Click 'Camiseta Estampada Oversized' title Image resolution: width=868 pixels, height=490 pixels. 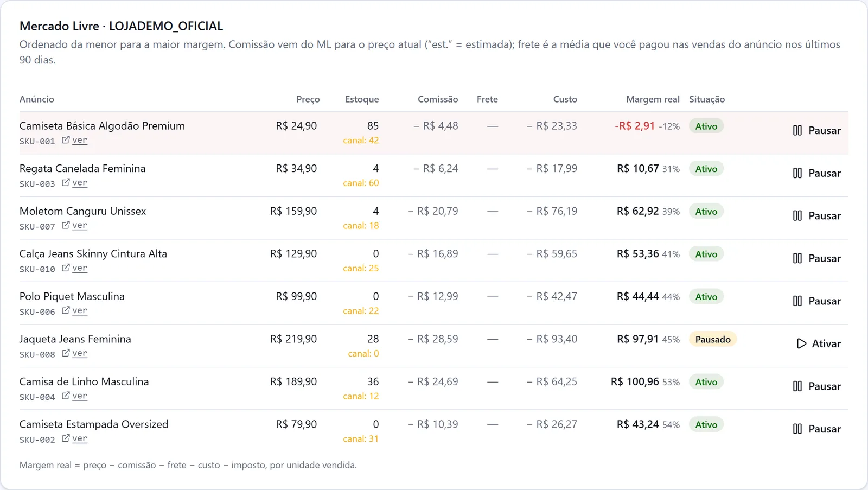pos(94,424)
